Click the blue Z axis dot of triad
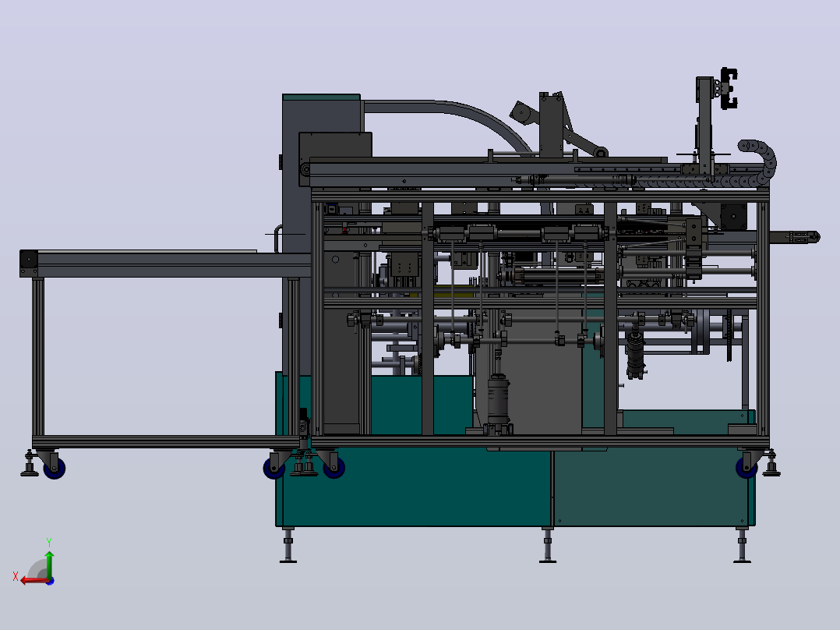Image resolution: width=840 pixels, height=630 pixels. 50,581
